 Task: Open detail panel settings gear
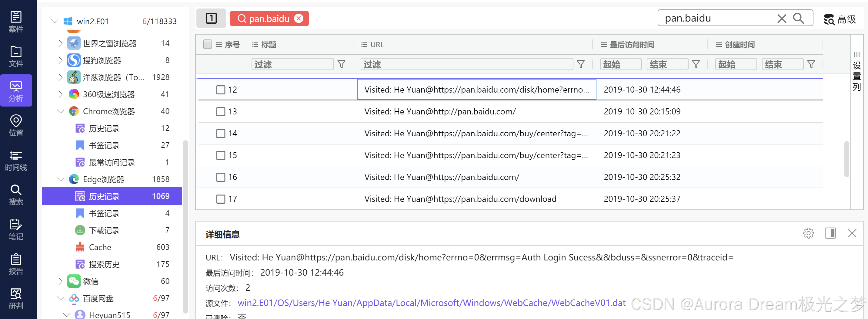(x=808, y=233)
